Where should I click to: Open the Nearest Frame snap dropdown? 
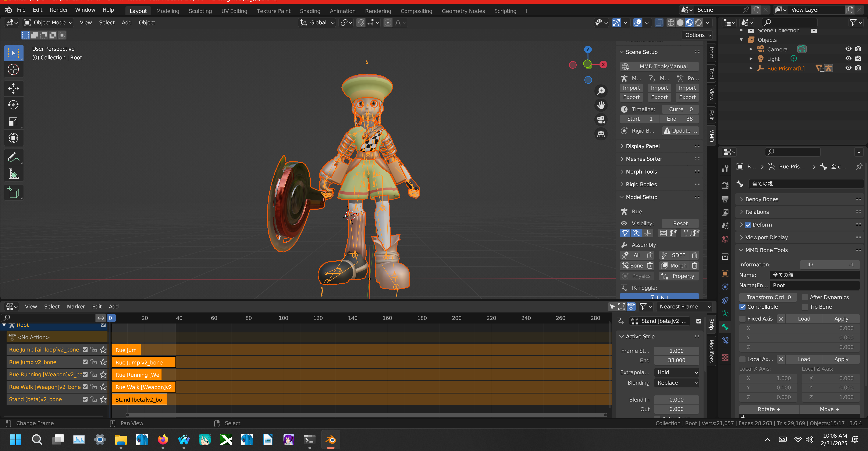click(685, 307)
